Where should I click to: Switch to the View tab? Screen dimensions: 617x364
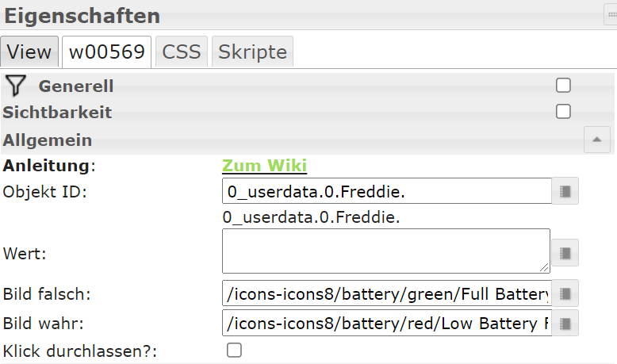pos(29,52)
